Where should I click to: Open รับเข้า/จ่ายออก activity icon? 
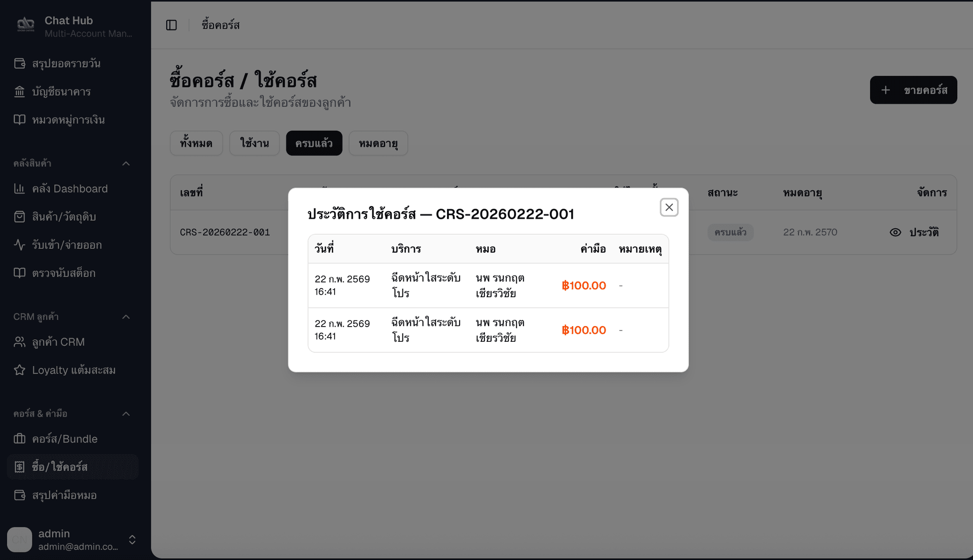click(19, 245)
